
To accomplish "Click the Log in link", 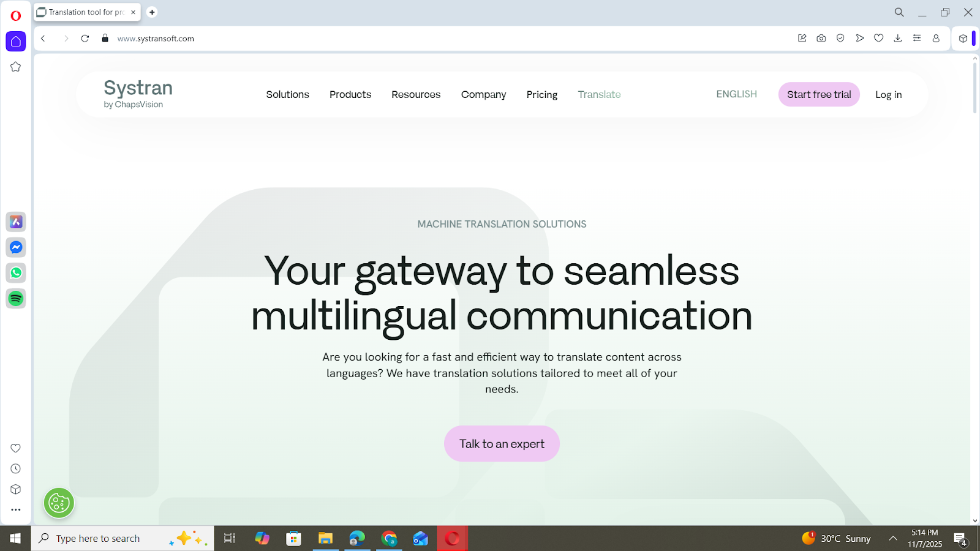I will 888,94.
